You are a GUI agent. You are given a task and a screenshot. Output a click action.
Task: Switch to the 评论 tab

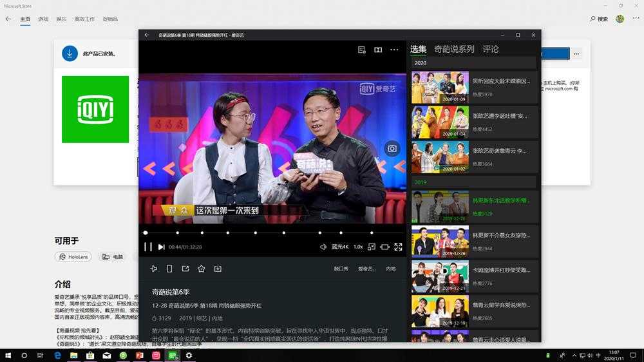tap(490, 50)
